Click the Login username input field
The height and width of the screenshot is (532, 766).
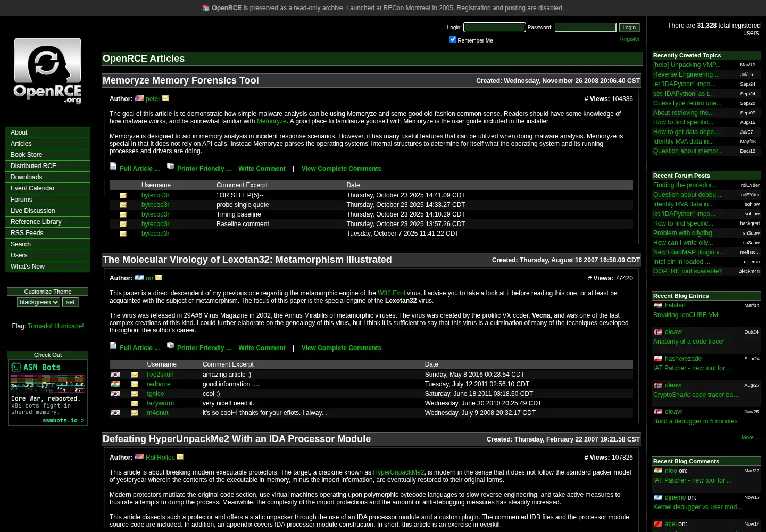click(495, 27)
